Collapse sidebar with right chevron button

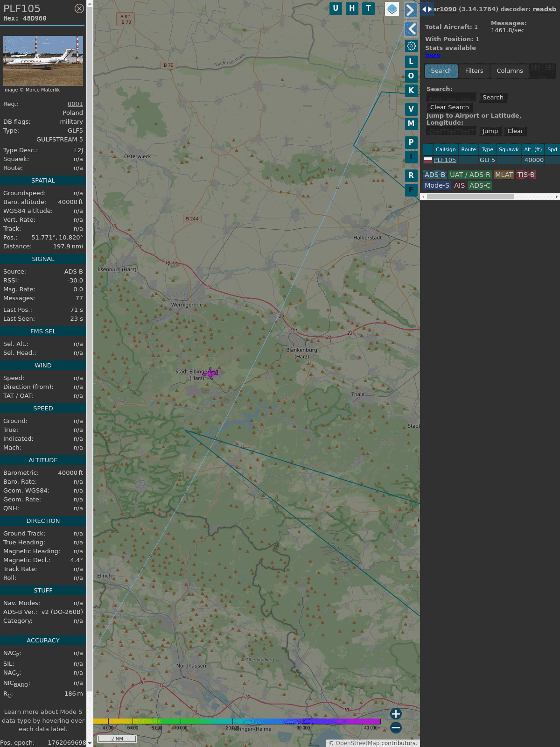click(x=411, y=10)
